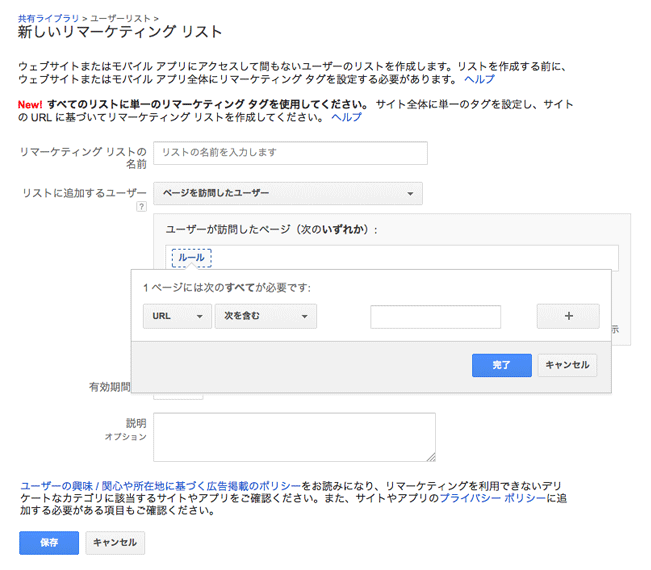This screenshot has height=570, width=651.
Task: Open the ヘルプ link after New! notice
Action: tap(346, 117)
